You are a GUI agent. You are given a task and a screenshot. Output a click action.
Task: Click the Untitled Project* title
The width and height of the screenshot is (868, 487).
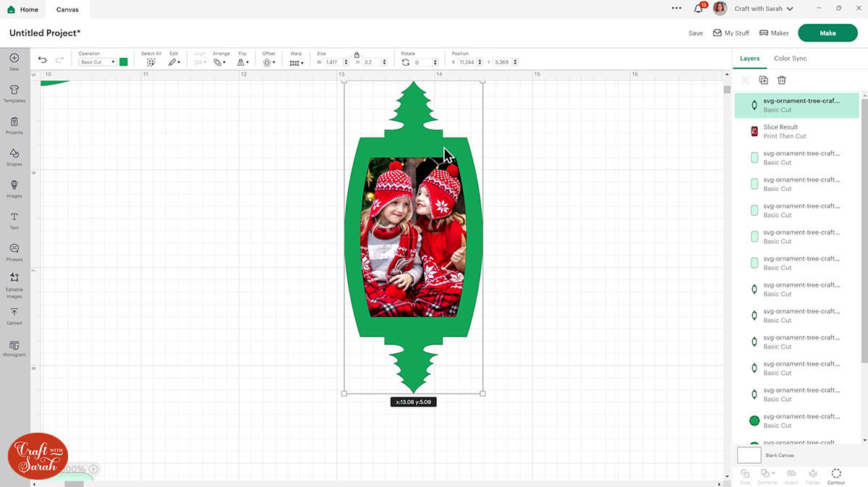coord(45,33)
